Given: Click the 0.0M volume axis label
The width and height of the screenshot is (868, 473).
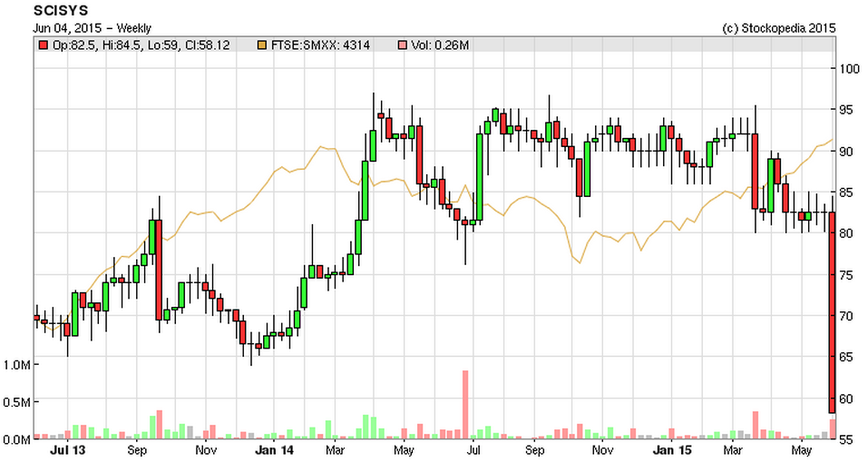Looking at the screenshot, I should pos(16,439).
